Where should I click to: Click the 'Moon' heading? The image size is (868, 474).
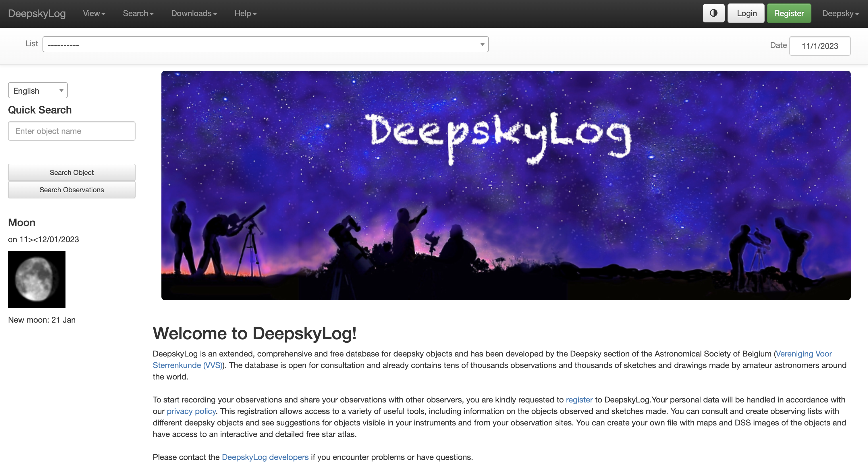(x=22, y=223)
